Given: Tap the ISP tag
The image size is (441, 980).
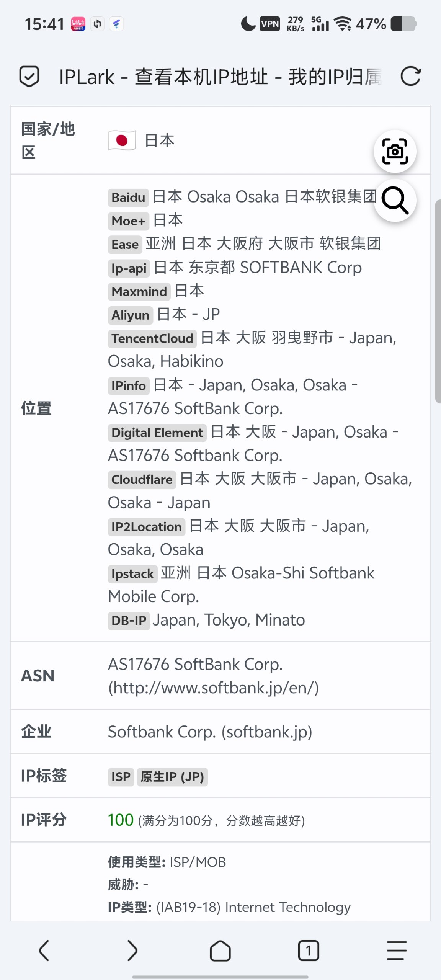Looking at the screenshot, I should [x=121, y=777].
